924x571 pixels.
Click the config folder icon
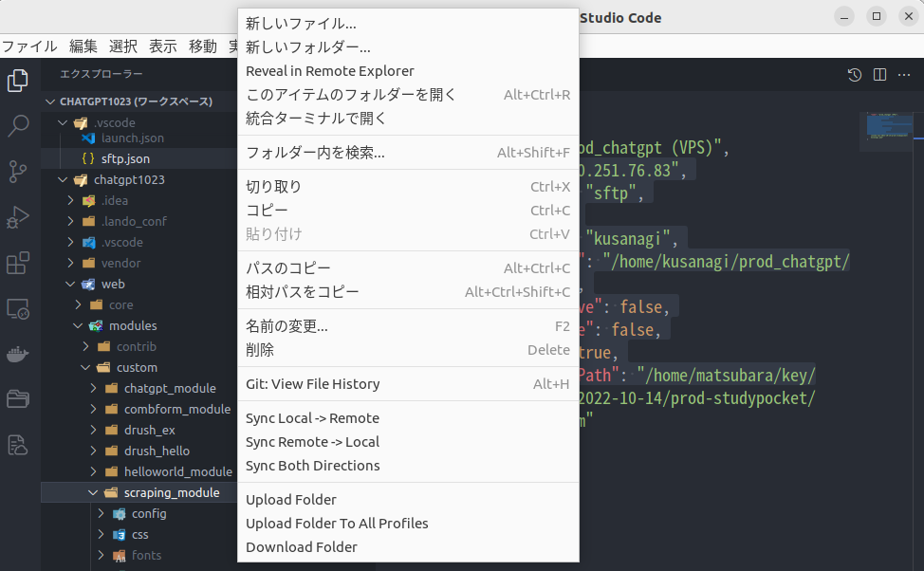click(119, 514)
